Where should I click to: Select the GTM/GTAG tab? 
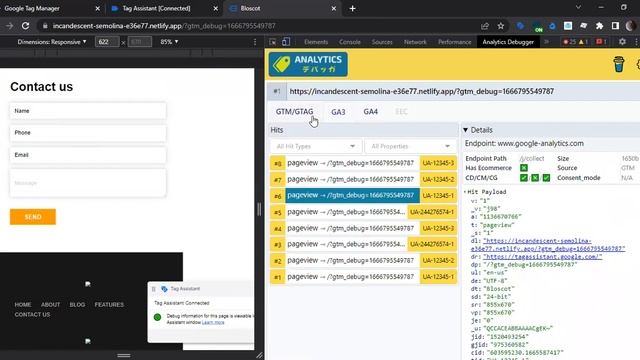click(x=294, y=111)
